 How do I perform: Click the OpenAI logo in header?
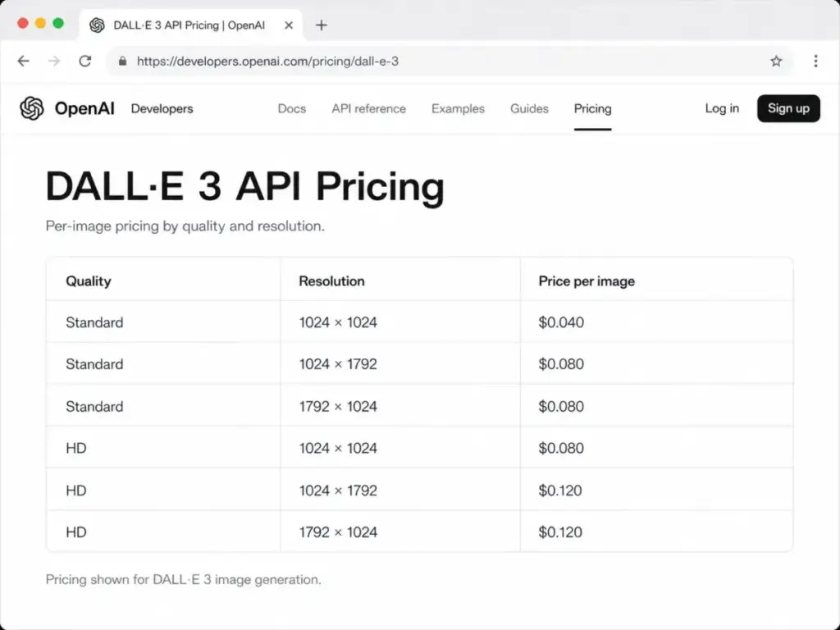tap(67, 108)
